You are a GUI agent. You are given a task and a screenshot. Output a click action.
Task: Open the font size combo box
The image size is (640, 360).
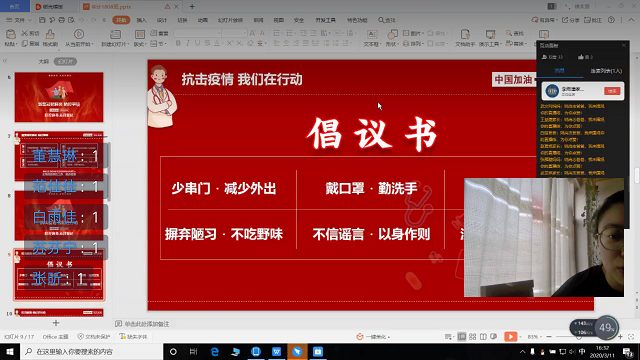[x=235, y=33]
